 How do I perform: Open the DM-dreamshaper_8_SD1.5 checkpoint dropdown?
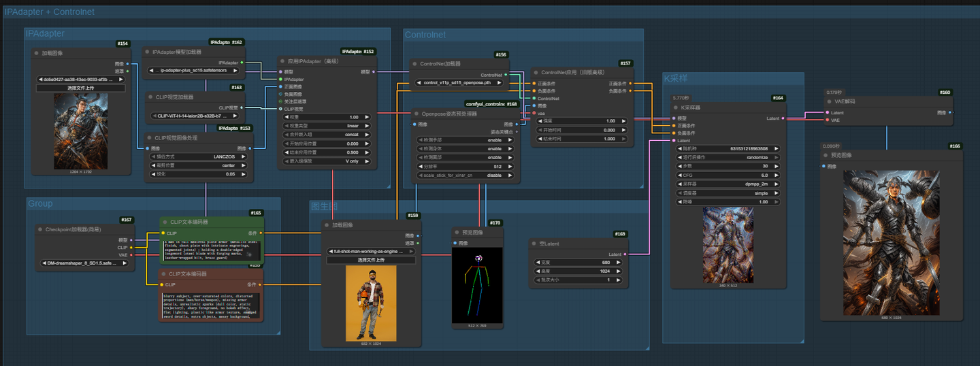point(84,263)
